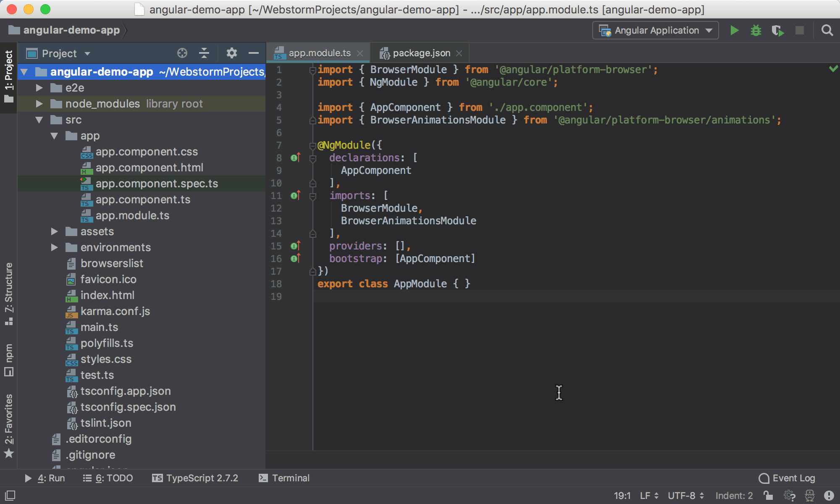This screenshot has height=504, width=840.
Task: Open the 1: Project side tab
Action: [x=8, y=77]
